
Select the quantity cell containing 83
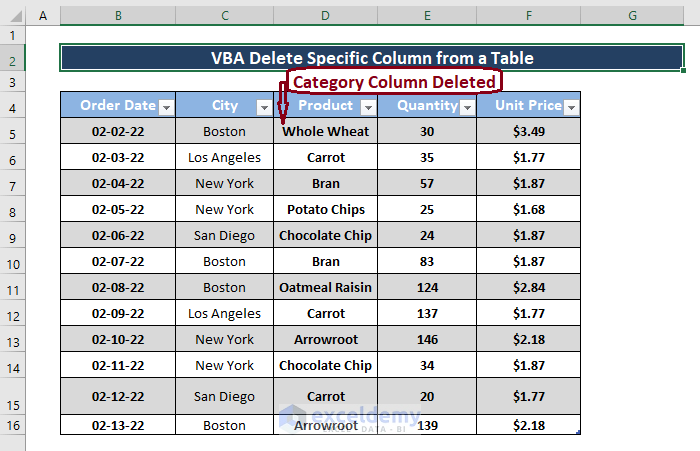pyautogui.click(x=427, y=261)
